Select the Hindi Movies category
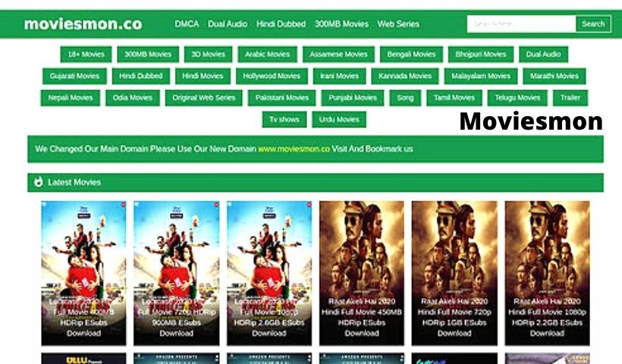 click(203, 76)
